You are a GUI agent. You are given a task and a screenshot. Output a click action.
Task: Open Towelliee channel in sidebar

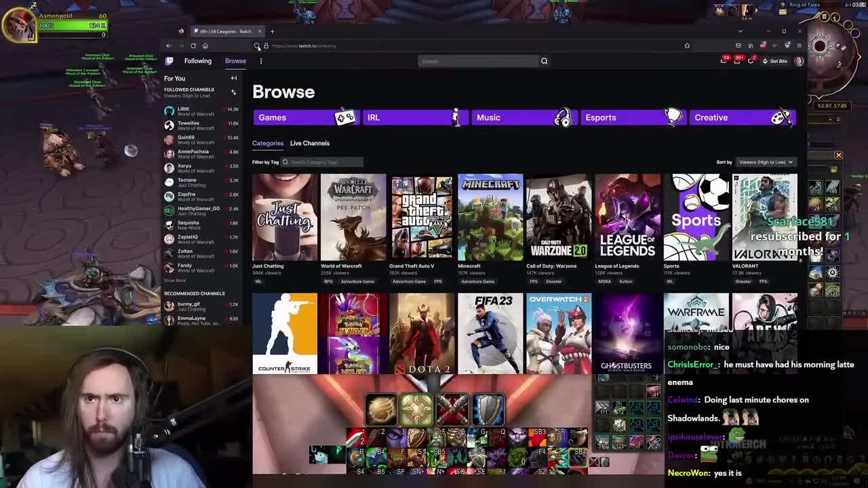[201, 125]
